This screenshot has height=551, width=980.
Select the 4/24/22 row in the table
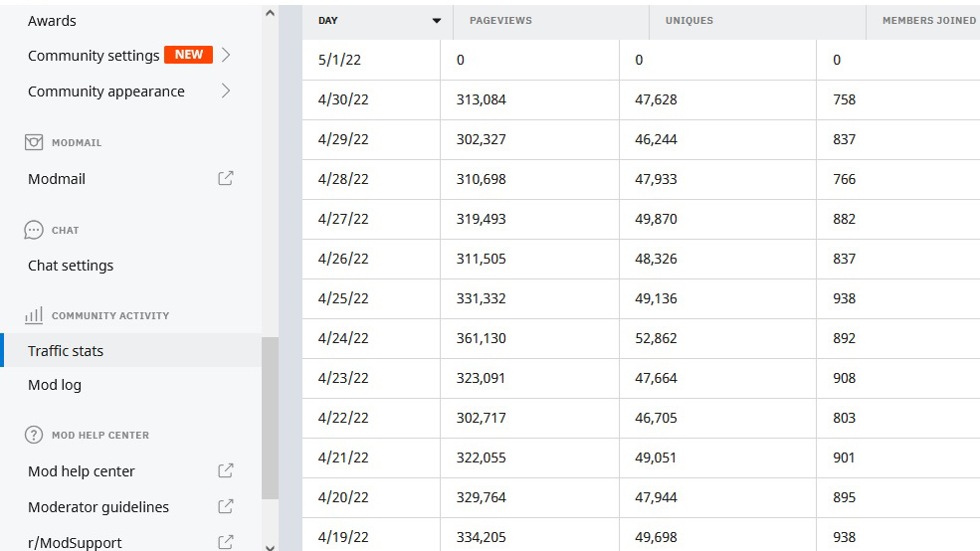(x=641, y=338)
